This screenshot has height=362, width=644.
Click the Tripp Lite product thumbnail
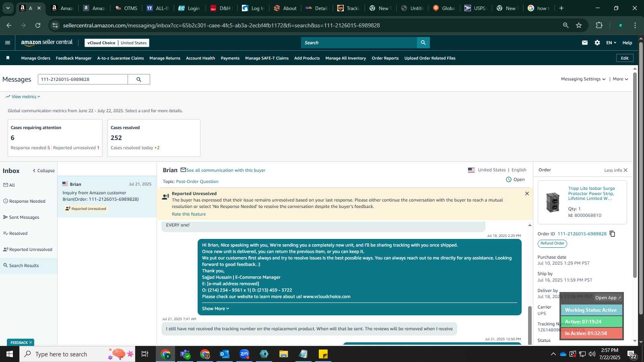(x=553, y=202)
